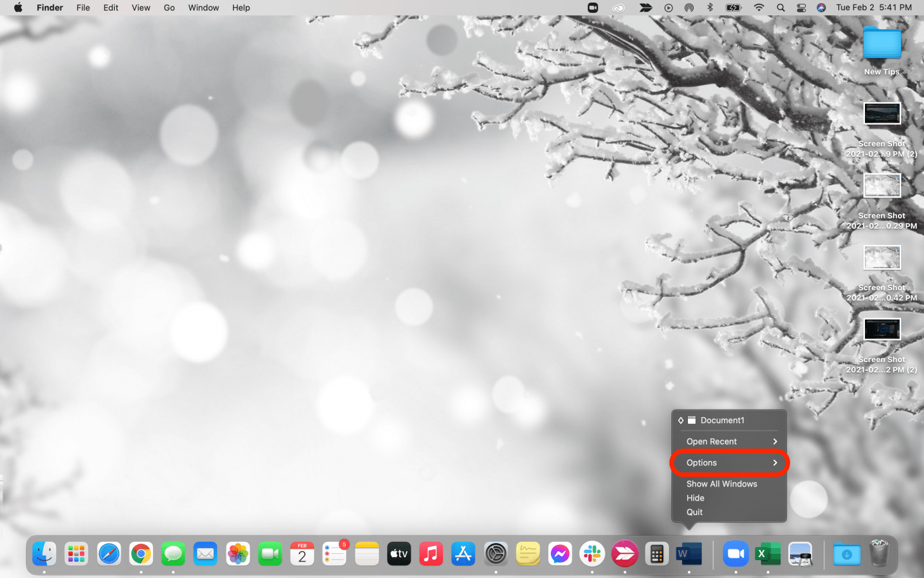Open the Calculator app
Viewport: 924px width, 578px height.
tap(657, 554)
